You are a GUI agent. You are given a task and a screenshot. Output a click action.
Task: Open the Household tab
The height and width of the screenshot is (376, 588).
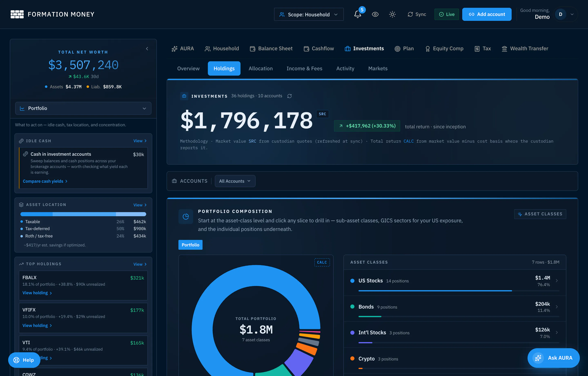tap(222, 49)
